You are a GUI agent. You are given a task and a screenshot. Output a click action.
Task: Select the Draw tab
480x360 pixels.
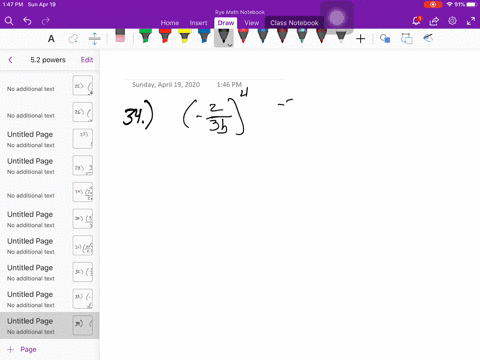tap(226, 23)
